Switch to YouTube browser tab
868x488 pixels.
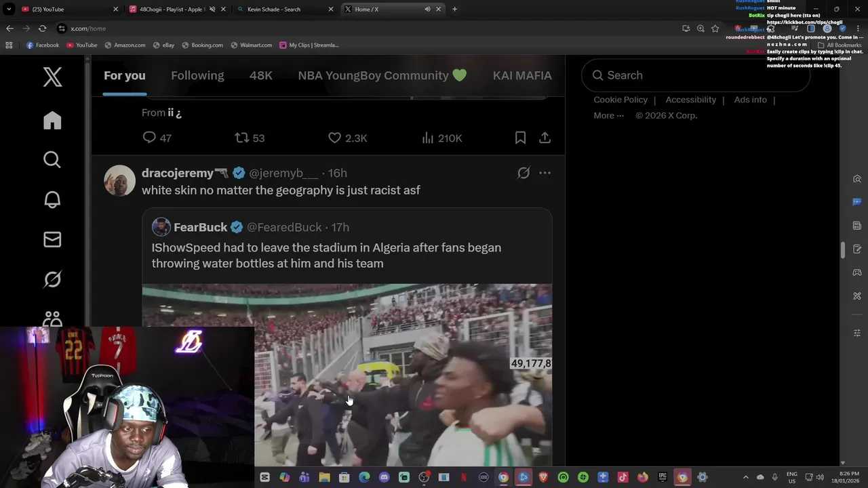point(68,9)
